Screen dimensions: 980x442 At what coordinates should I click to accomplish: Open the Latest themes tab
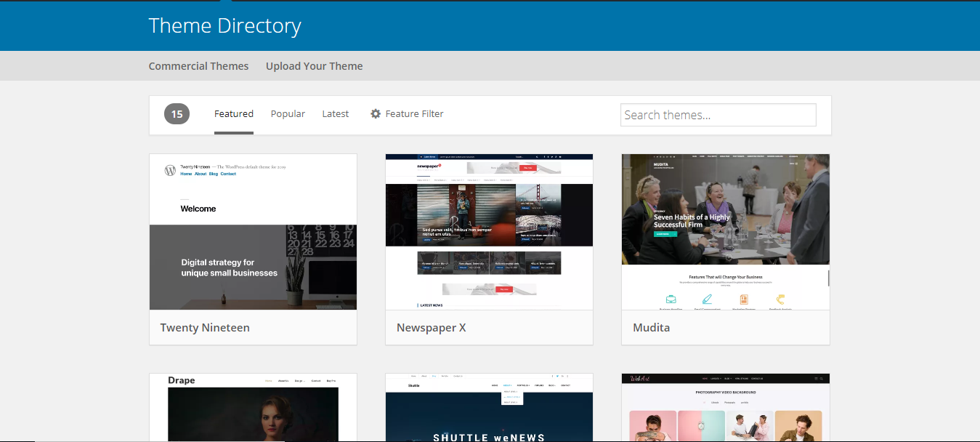coord(335,114)
